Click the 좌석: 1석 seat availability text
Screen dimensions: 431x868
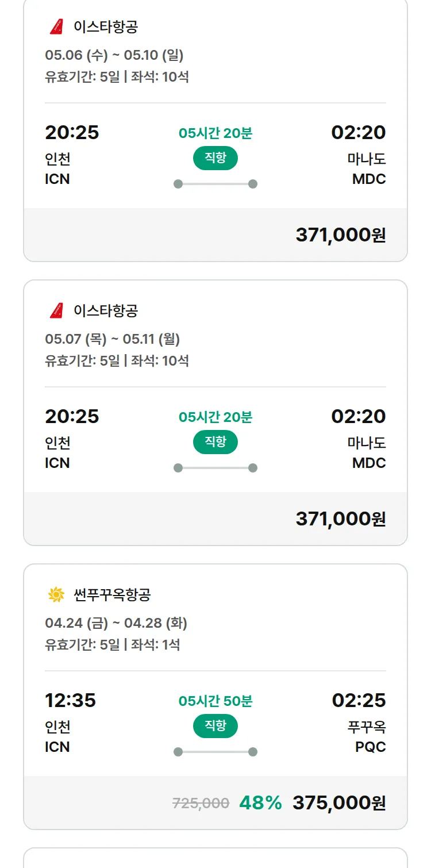coord(155,644)
